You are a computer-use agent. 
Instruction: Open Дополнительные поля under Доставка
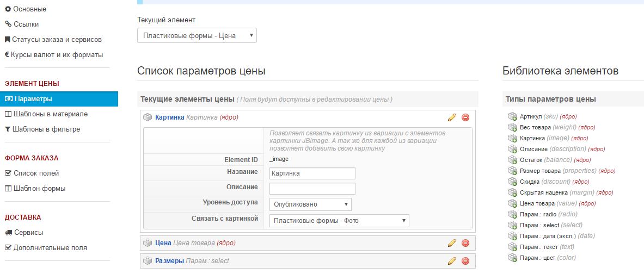[51, 248]
